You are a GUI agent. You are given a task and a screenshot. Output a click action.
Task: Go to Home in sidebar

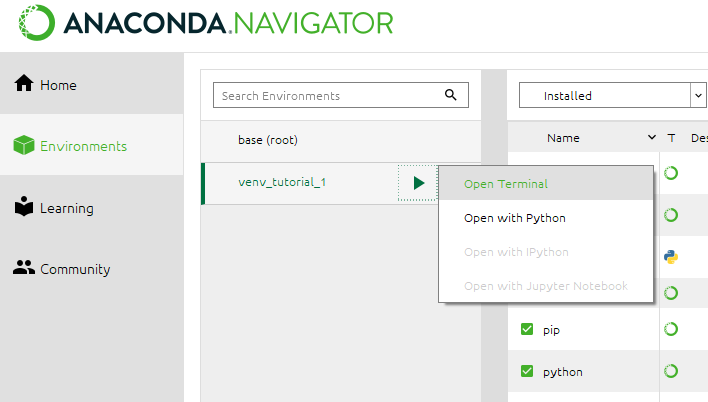coord(92,84)
